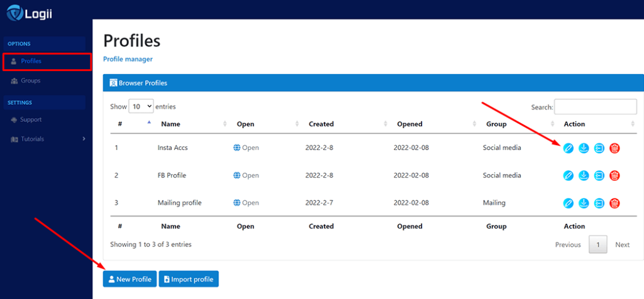644x299 pixels.
Task: Open the Mailing profile browser profile
Action: click(x=246, y=203)
